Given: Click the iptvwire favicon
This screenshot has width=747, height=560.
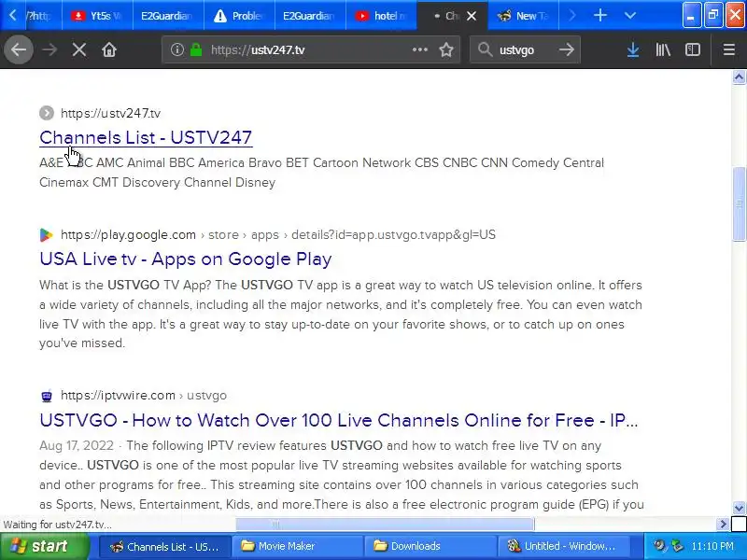Looking at the screenshot, I should click(47, 396).
